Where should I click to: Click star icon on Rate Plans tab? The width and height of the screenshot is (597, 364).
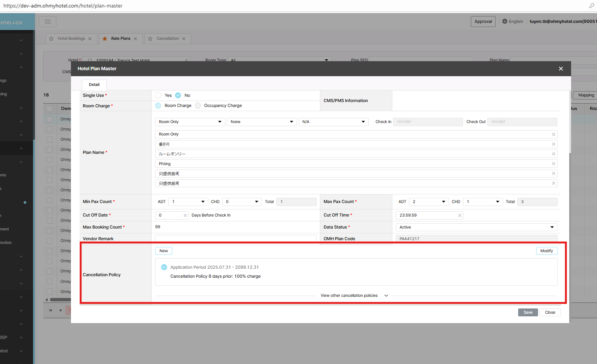tap(105, 39)
